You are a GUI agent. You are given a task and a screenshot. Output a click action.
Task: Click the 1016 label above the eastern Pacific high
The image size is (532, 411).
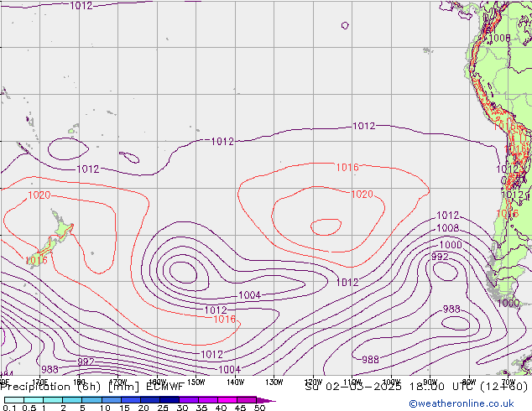(x=347, y=167)
